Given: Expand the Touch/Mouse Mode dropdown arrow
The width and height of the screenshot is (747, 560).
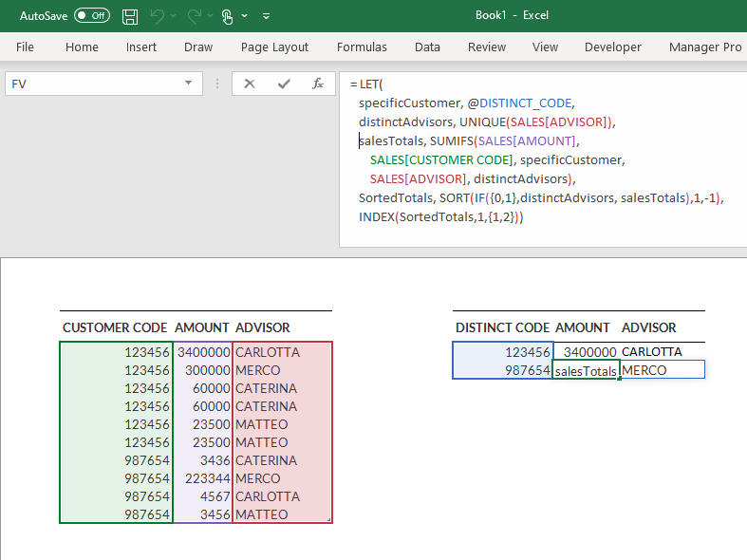Looking at the screenshot, I should (245, 16).
